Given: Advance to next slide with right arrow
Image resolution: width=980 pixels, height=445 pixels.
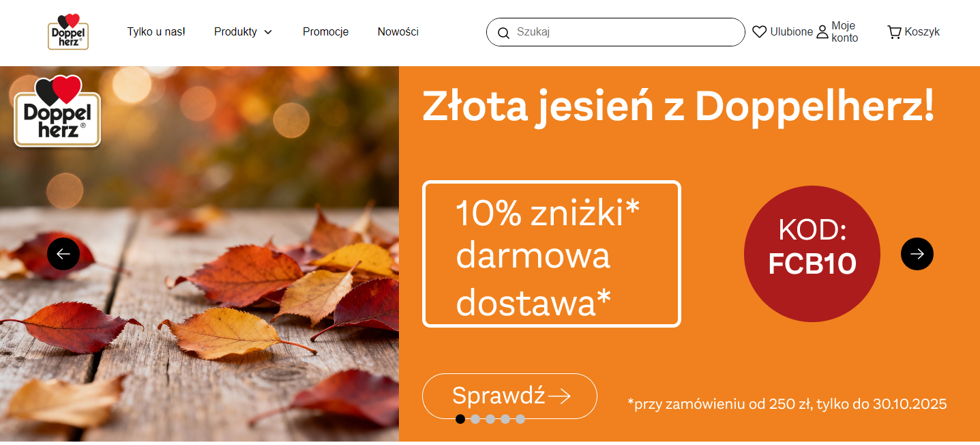Looking at the screenshot, I should [x=917, y=254].
